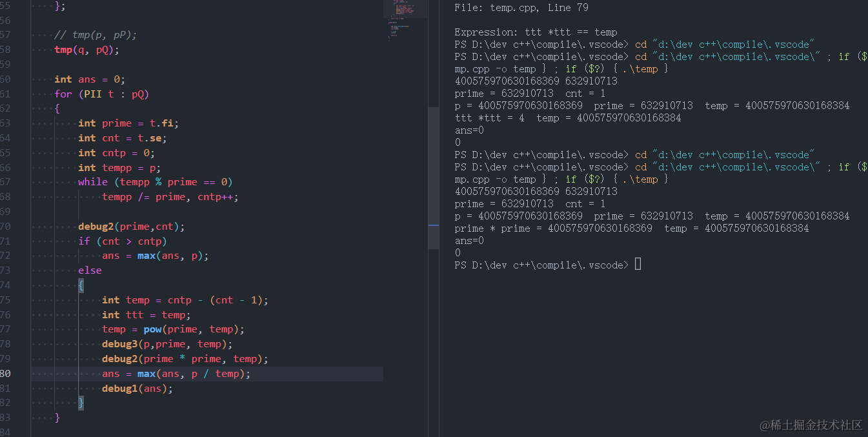The image size is (868, 437).
Task: Click the code minimap preview
Action: (405, 21)
